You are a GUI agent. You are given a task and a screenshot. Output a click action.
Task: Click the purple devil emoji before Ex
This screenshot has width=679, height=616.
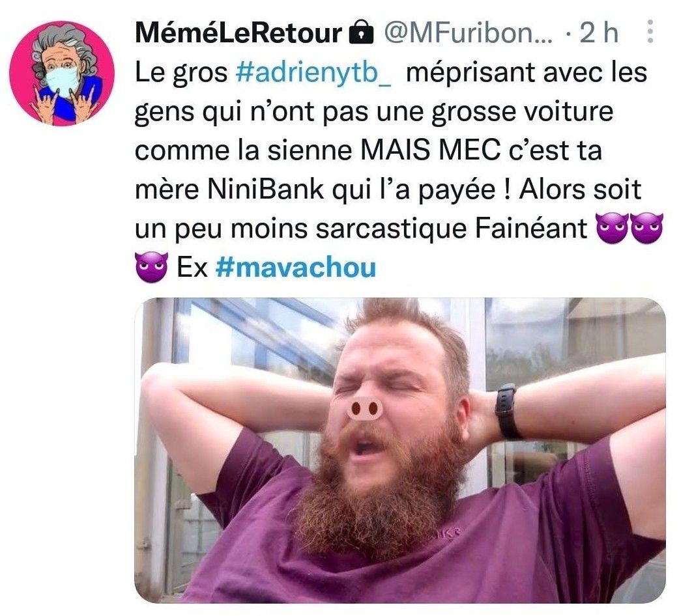pyautogui.click(x=151, y=268)
